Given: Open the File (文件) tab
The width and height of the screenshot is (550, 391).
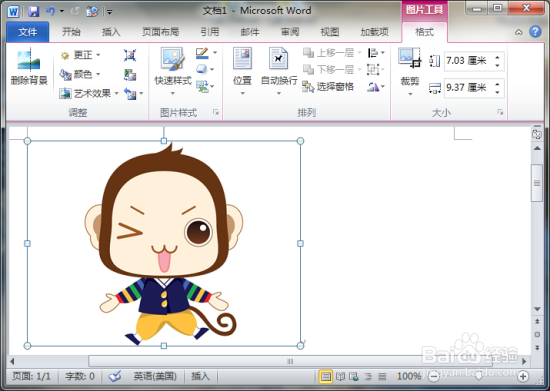Looking at the screenshot, I should (28, 32).
